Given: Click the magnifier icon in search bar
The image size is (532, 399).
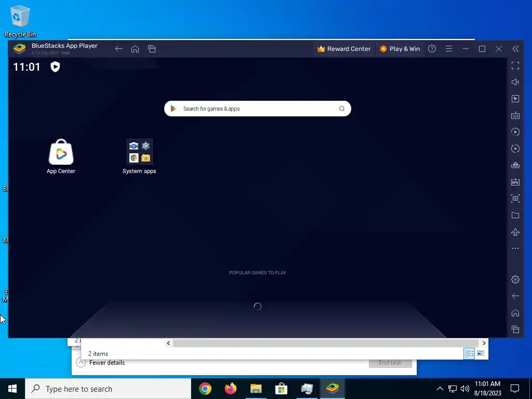Looking at the screenshot, I should click(342, 109).
